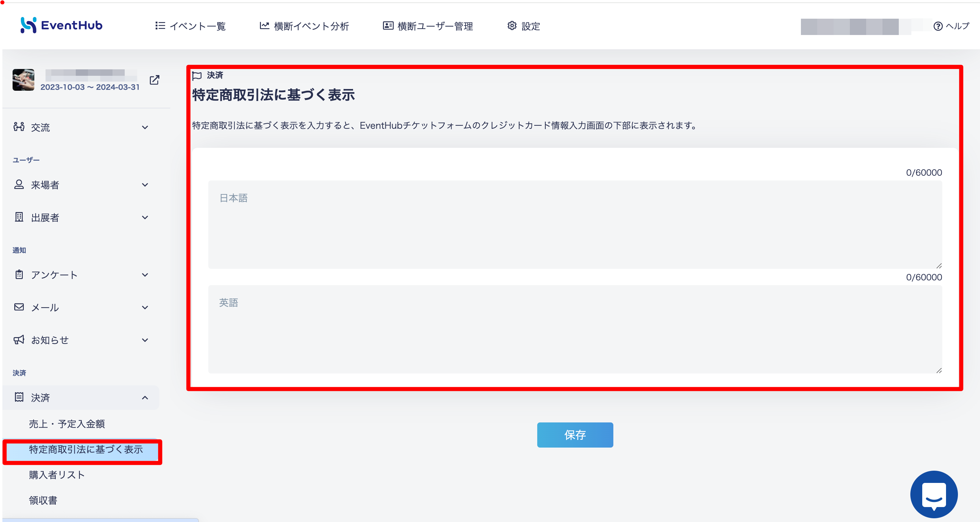Expand the 来場者 section chevron

(145, 185)
